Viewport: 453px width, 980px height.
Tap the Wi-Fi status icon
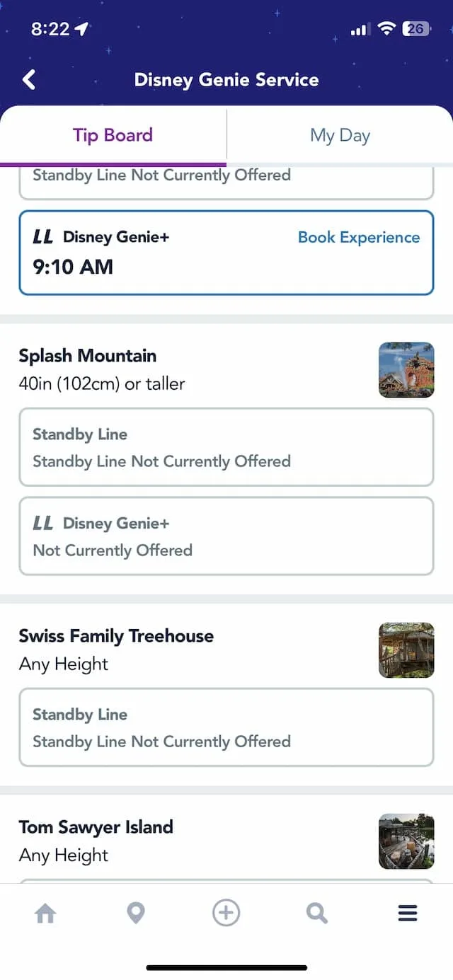pyautogui.click(x=386, y=29)
